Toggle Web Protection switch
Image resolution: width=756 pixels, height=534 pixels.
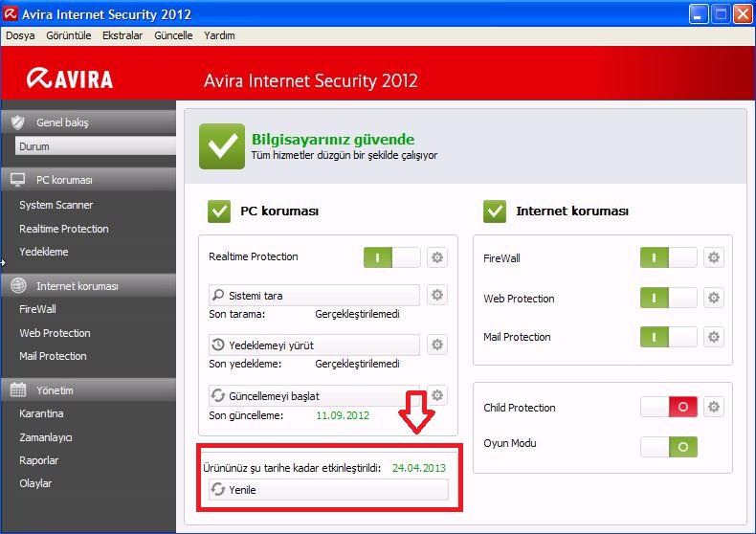pyautogui.click(x=668, y=298)
